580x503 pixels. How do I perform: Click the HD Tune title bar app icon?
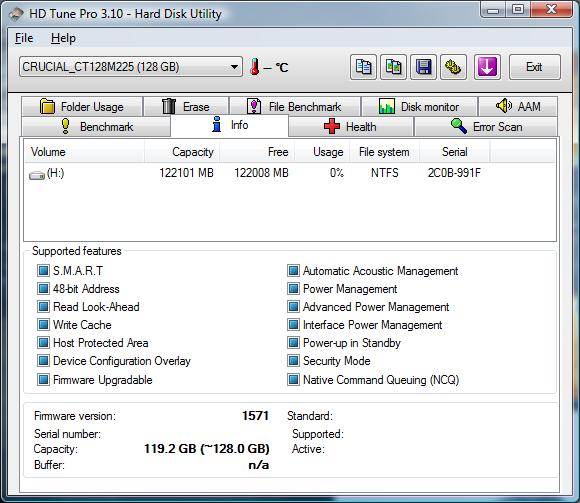[17, 14]
